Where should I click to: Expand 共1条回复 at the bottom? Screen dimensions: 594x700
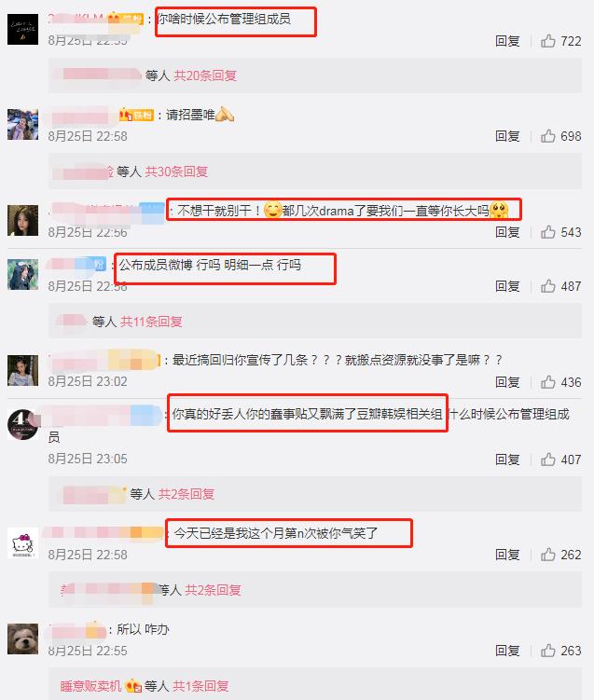pos(200,686)
